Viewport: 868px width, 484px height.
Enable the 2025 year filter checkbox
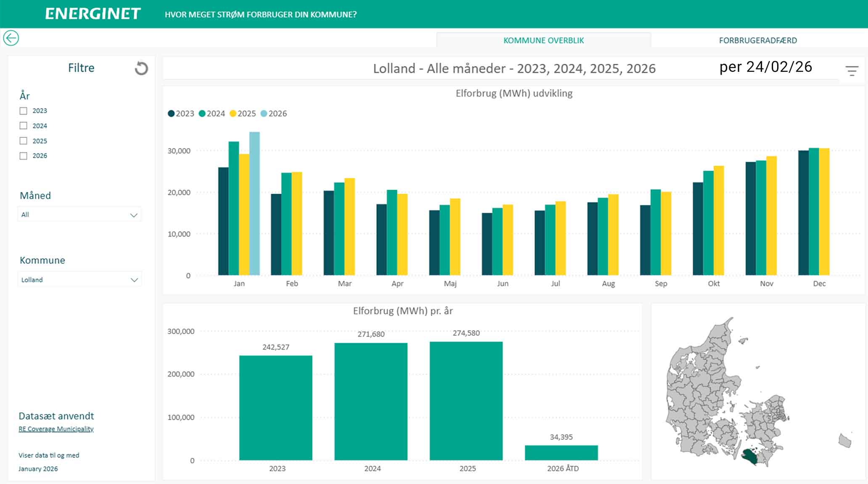click(24, 141)
